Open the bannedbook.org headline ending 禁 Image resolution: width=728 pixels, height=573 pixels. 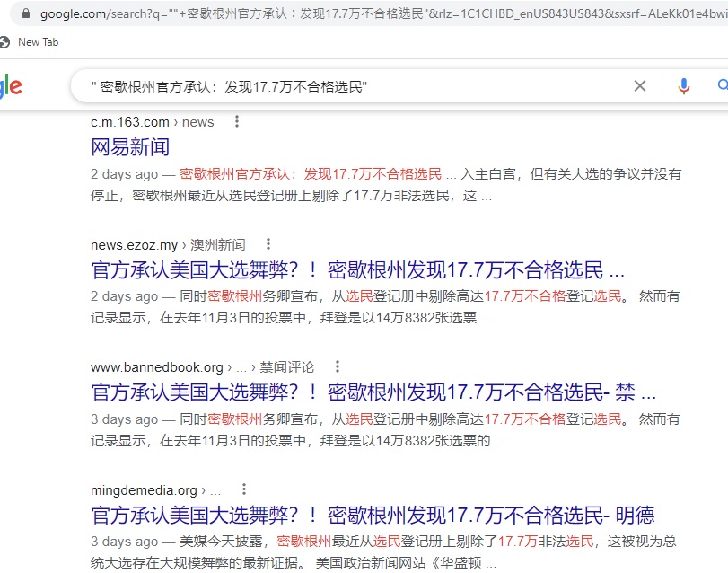coord(373,392)
